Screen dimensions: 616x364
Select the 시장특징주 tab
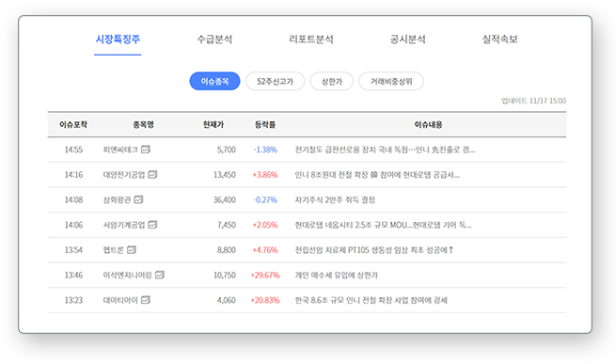tap(118, 40)
